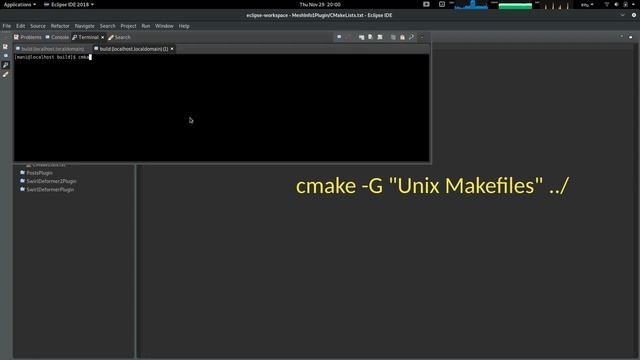Click the terminal settings wrench icon

411,37
